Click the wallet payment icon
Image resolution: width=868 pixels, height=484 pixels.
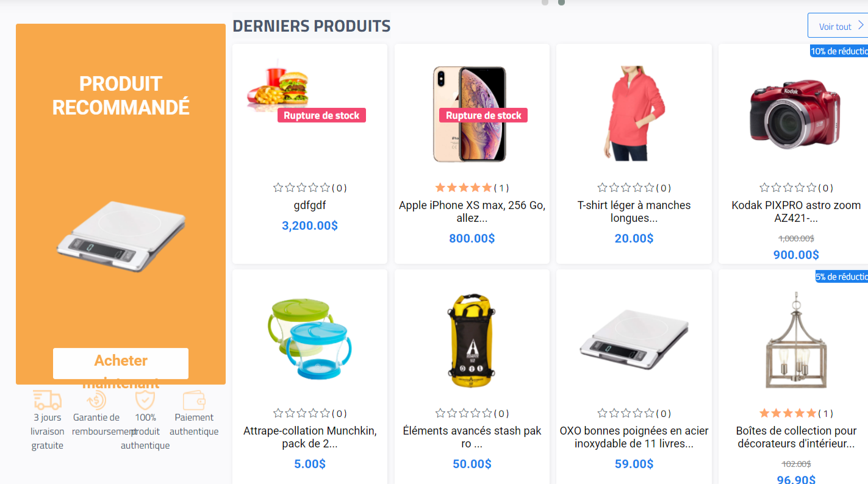pos(194,400)
